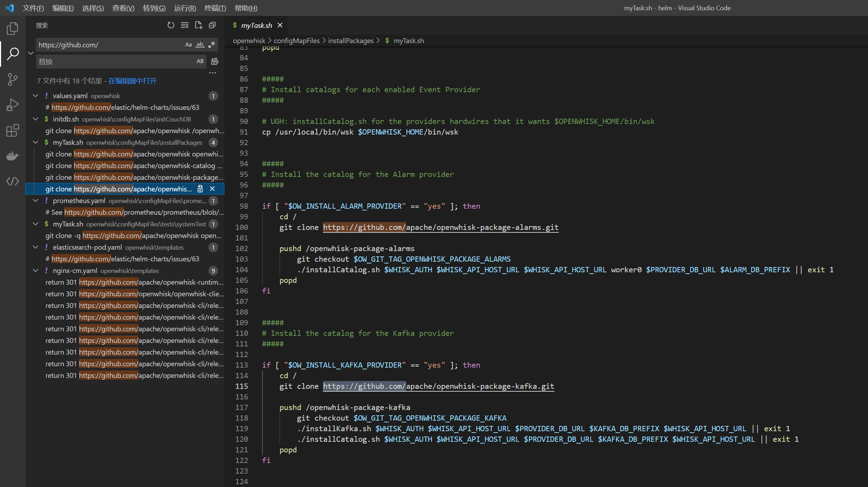Open the 查看(V) menu
868x487 pixels.
(123, 8)
